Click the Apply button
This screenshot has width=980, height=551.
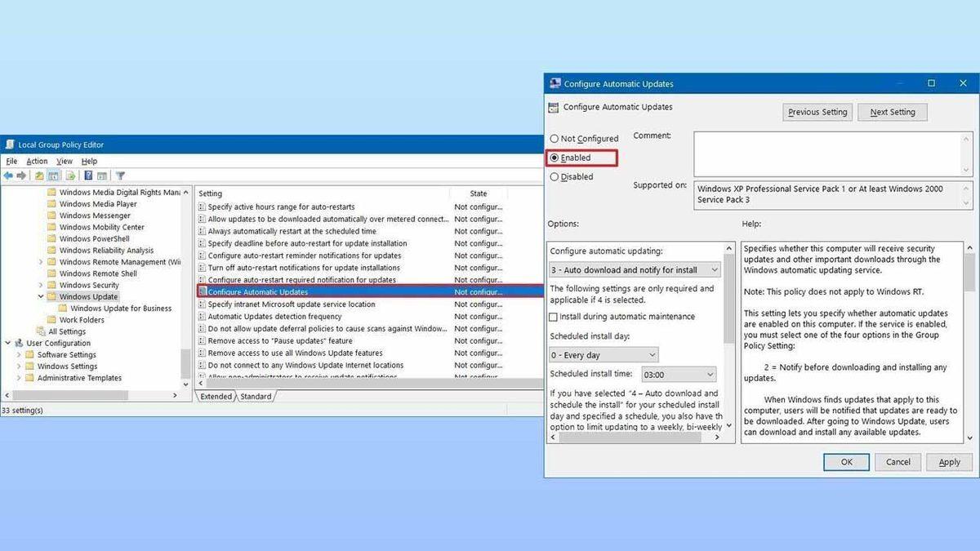[x=949, y=461]
